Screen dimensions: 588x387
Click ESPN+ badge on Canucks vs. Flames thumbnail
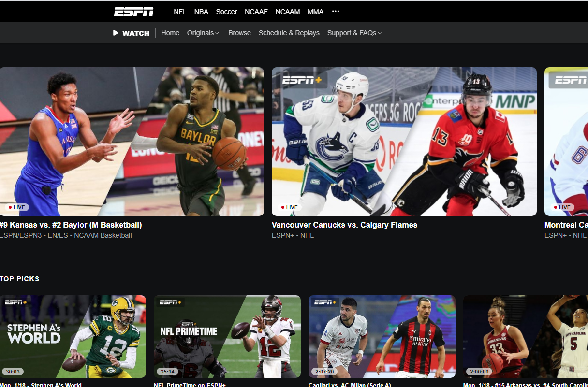(x=302, y=80)
